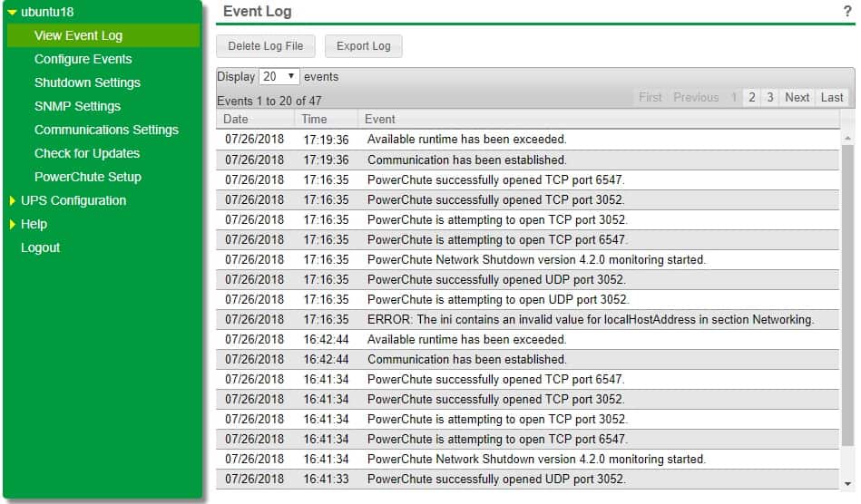Select 17:16:35 attempting to open TCP 3052

click(x=528, y=220)
